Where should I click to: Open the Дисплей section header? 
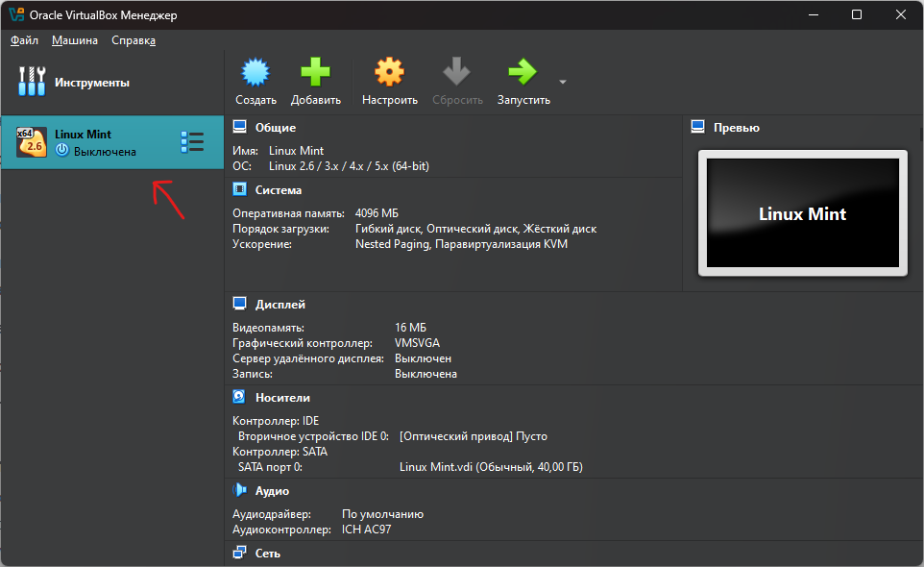280,304
